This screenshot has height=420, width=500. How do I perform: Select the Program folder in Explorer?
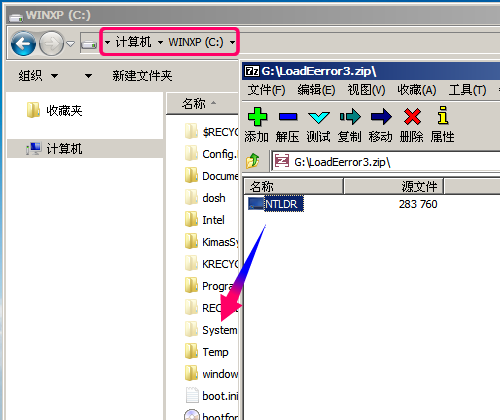210,286
